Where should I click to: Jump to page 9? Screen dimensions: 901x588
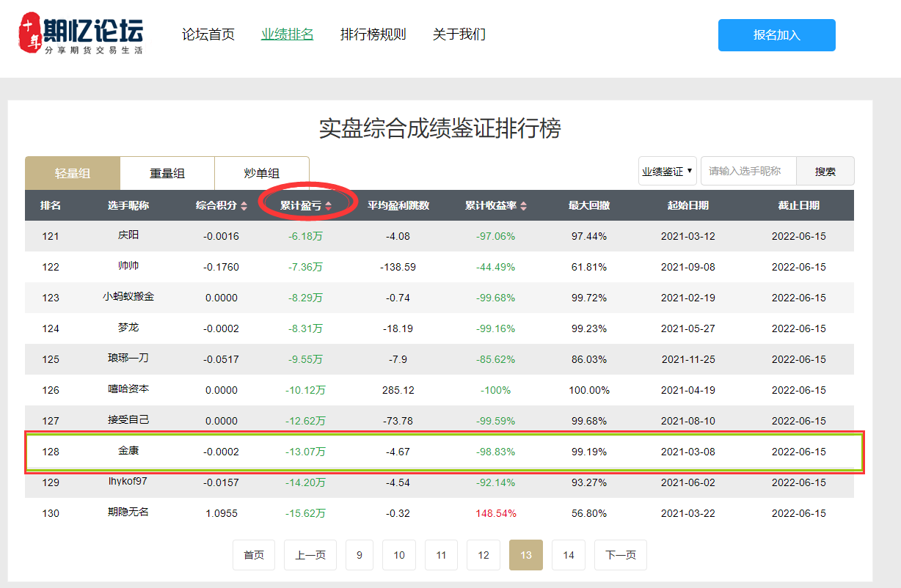pos(359,555)
